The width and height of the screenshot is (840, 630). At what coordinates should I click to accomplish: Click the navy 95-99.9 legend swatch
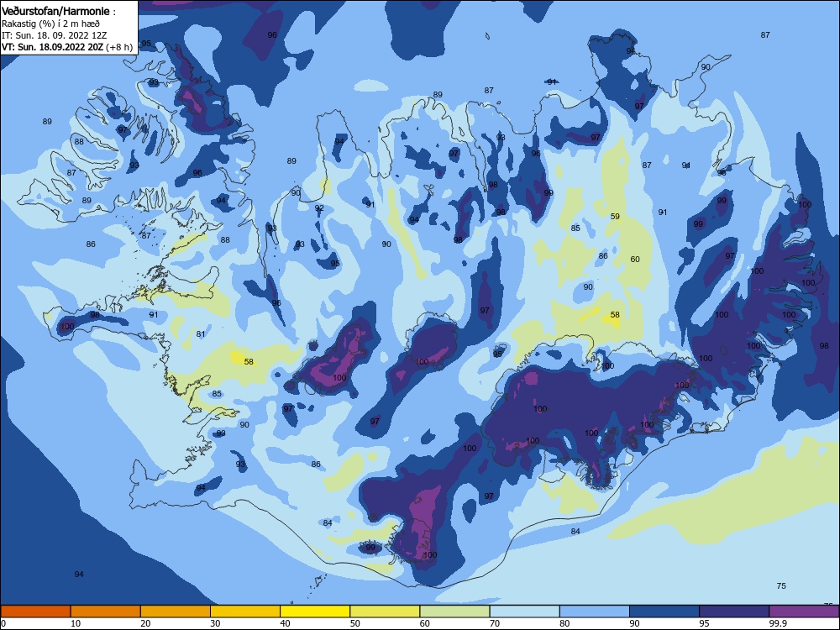(734, 612)
